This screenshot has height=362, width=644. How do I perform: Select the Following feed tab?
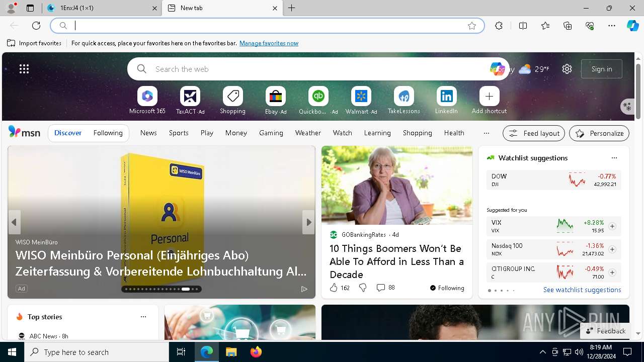108,133
